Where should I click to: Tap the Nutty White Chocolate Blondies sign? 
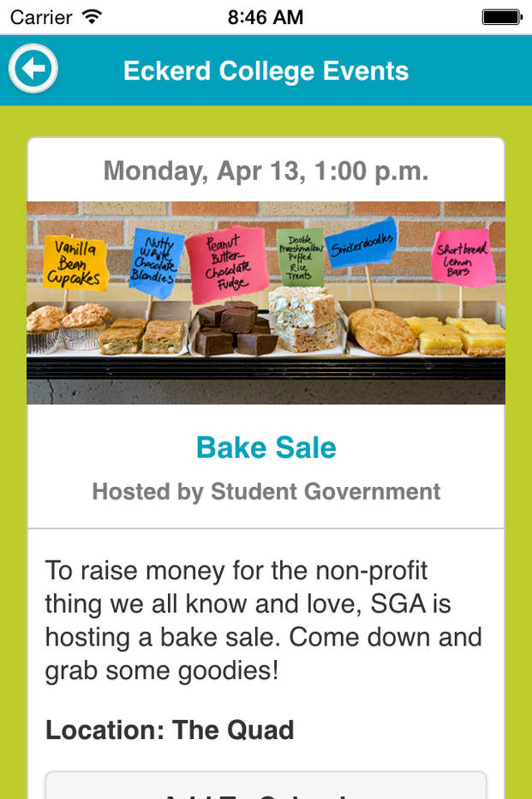[x=156, y=257]
